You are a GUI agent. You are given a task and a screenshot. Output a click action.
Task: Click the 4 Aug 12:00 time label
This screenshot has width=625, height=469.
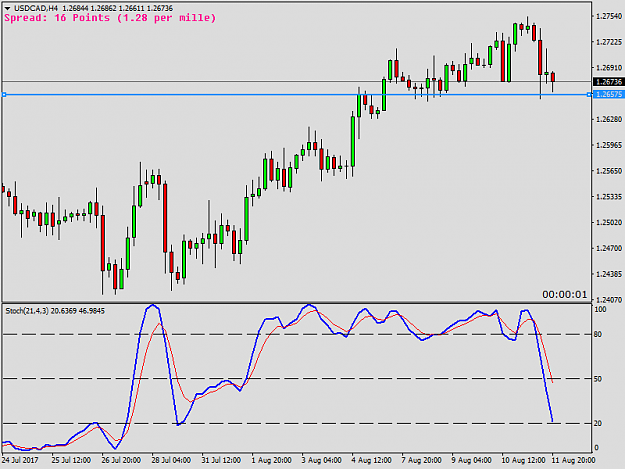371,460
